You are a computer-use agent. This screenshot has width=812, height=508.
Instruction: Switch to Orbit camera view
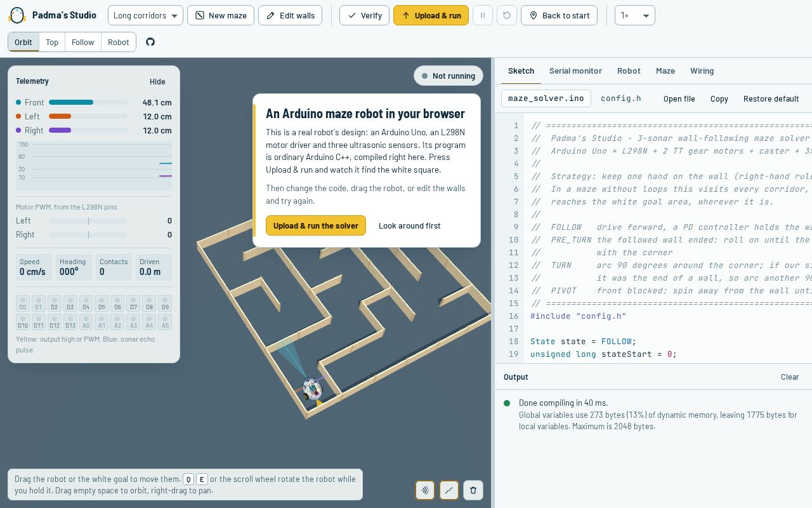pos(23,42)
